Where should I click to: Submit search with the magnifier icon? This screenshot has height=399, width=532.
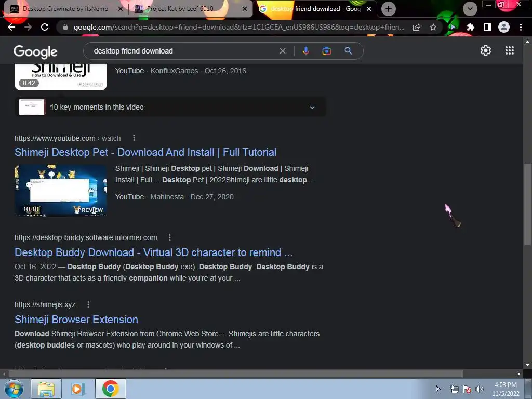[348, 51]
